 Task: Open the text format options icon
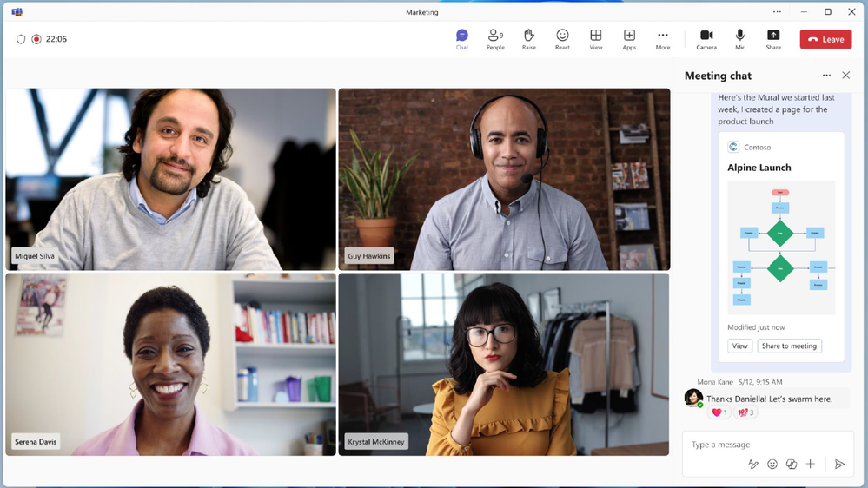coord(752,465)
